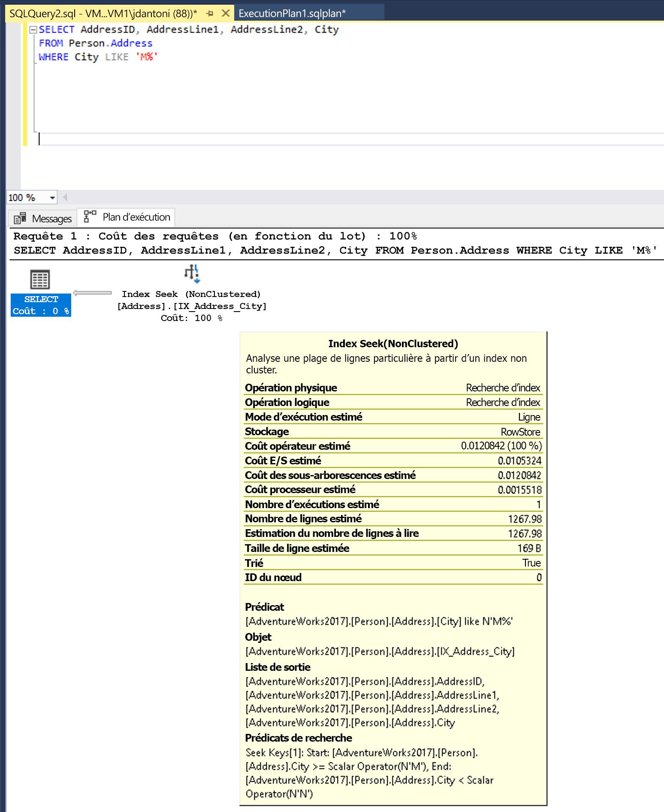Viewport: 664px width, 812px height.
Task: Click the Index Seek (NonClustered) operator label
Action: [x=191, y=294]
